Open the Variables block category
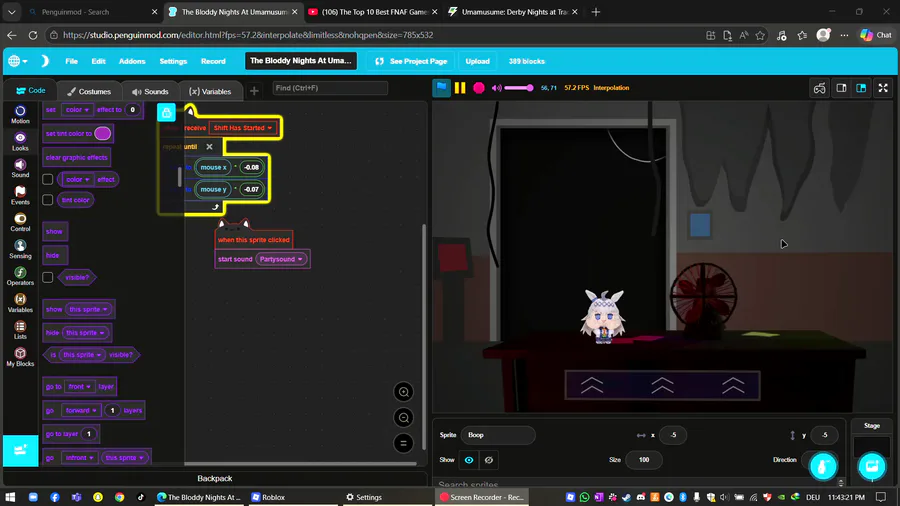Image resolution: width=900 pixels, height=506 pixels. tap(20, 303)
